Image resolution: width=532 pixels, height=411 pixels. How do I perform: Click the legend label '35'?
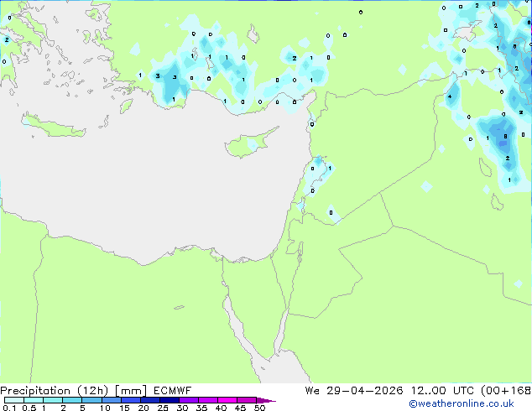coord(201,408)
